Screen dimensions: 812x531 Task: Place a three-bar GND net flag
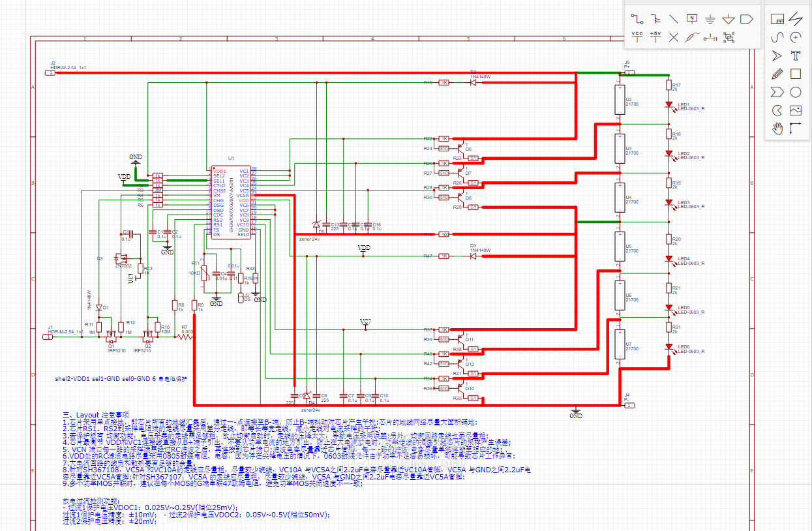coord(710,19)
